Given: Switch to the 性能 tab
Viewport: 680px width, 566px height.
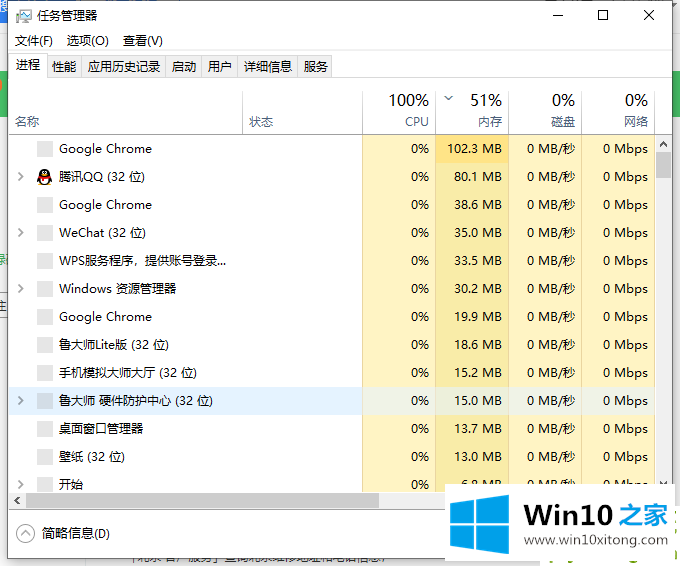Looking at the screenshot, I should tap(64, 67).
